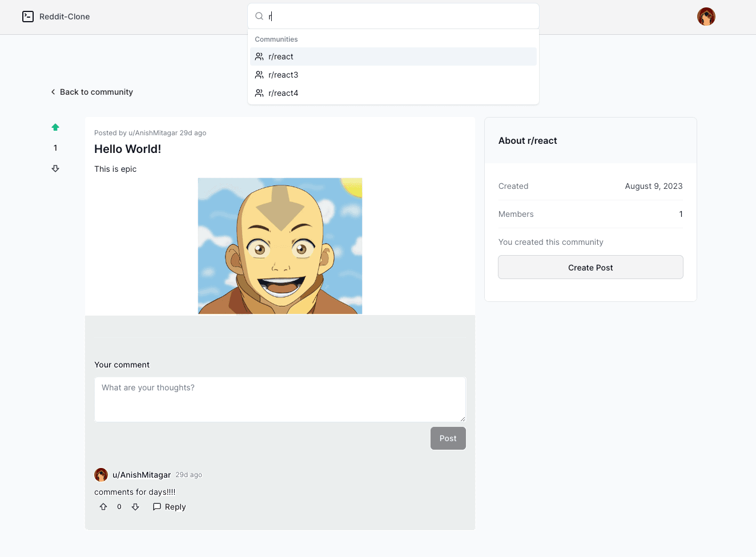Click the commenter's avatar picture

(x=101, y=475)
